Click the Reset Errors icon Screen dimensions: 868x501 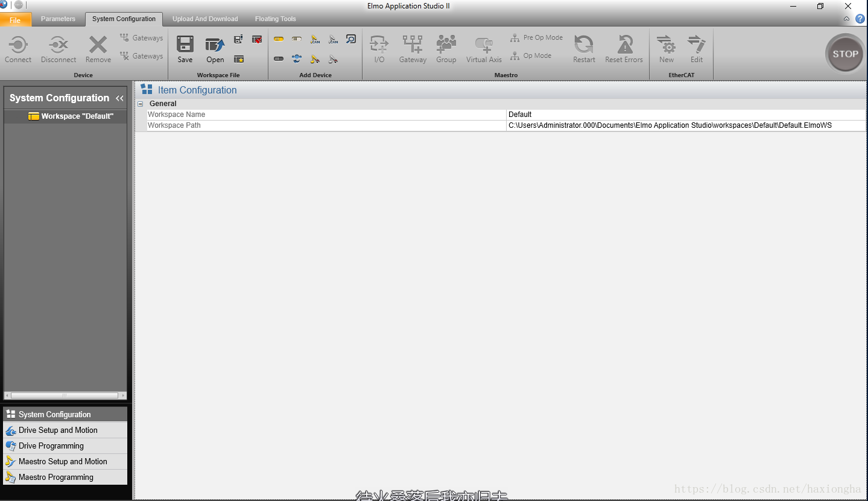pos(624,49)
